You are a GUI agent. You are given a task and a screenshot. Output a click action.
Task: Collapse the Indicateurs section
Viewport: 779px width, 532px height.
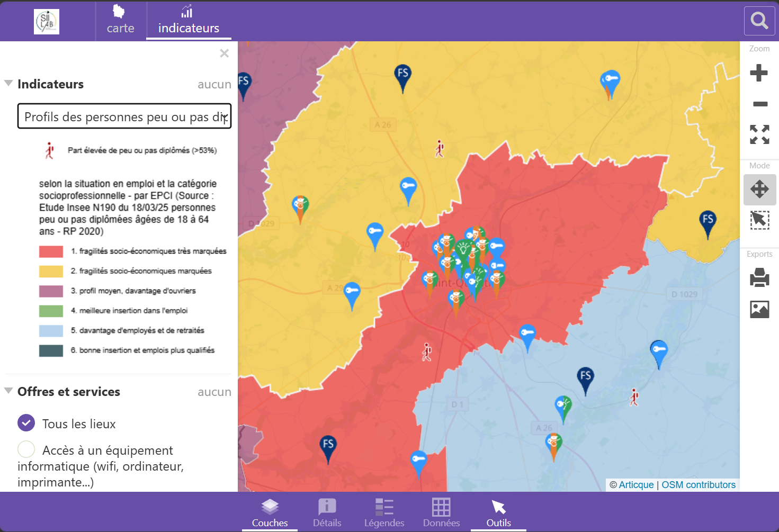pyautogui.click(x=8, y=84)
